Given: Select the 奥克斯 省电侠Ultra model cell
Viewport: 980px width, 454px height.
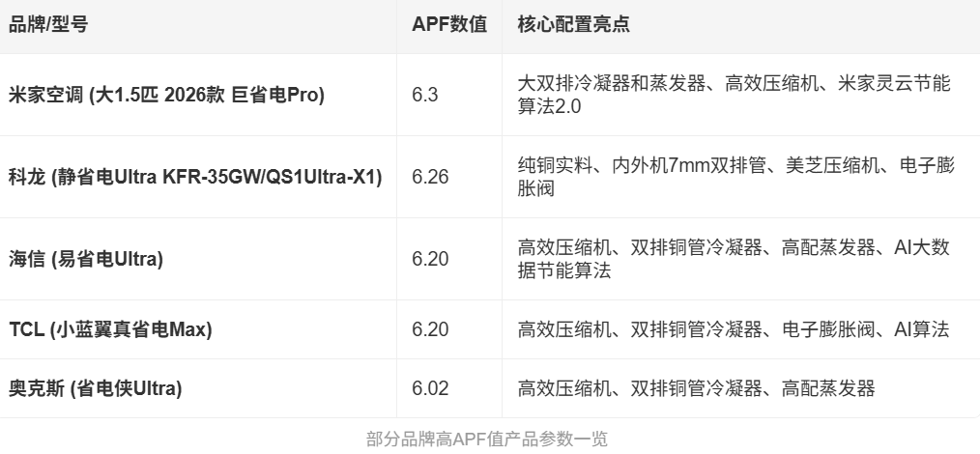Looking at the screenshot, I should [96, 388].
